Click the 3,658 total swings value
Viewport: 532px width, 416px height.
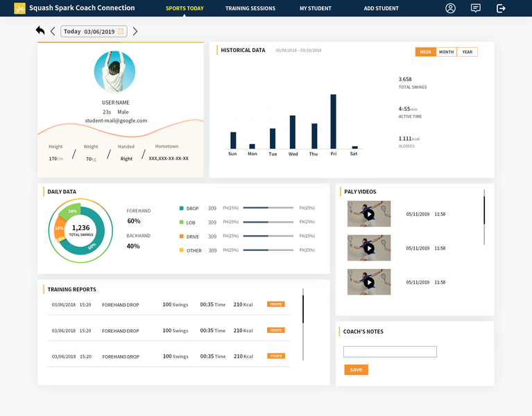(x=405, y=79)
